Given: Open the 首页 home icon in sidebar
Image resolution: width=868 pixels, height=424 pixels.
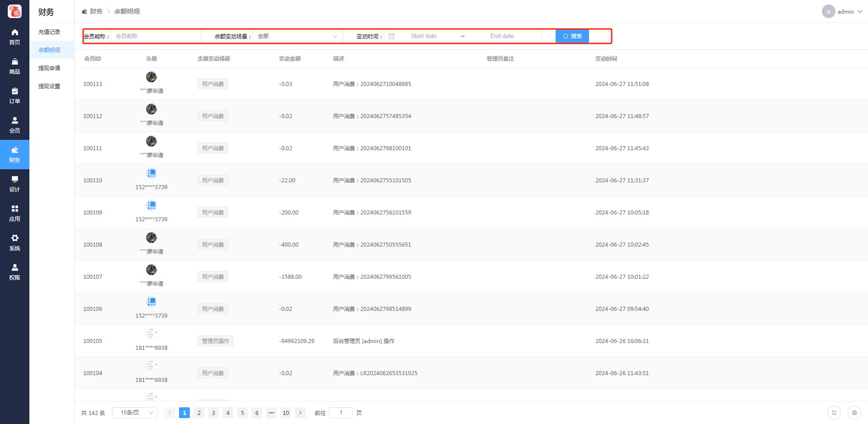Looking at the screenshot, I should point(14,37).
